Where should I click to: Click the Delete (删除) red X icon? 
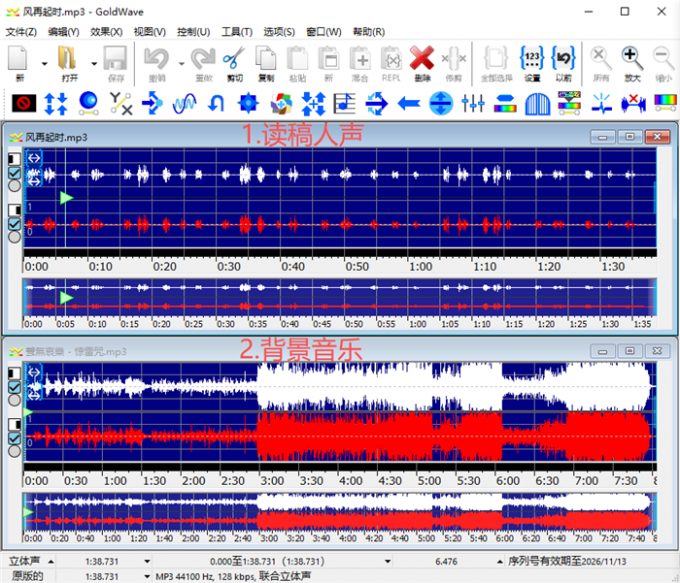[421, 60]
